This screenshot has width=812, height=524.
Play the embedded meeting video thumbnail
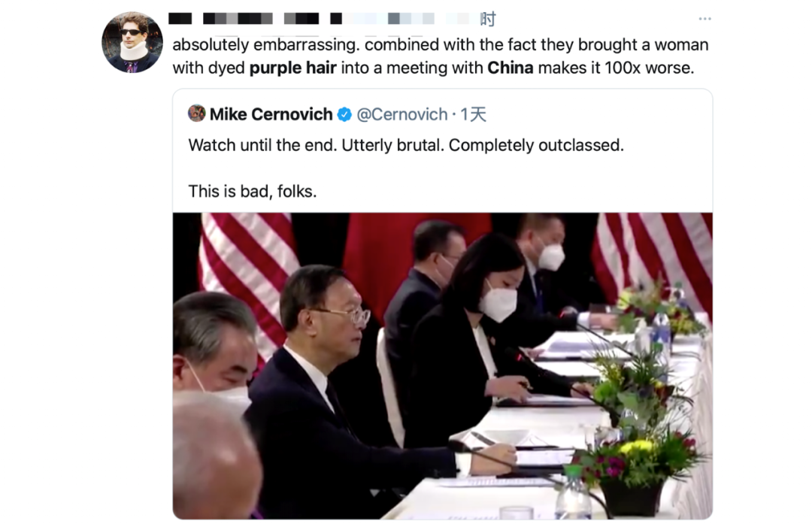tap(443, 365)
